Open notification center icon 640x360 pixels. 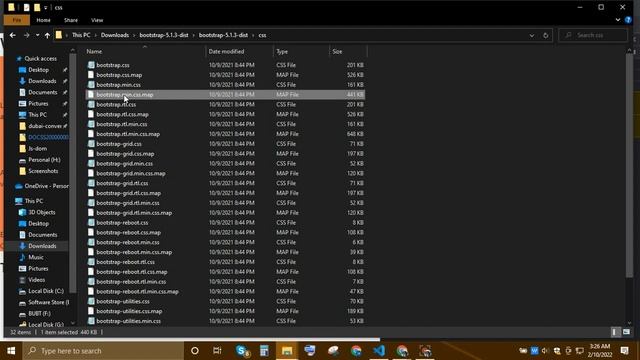(624, 351)
